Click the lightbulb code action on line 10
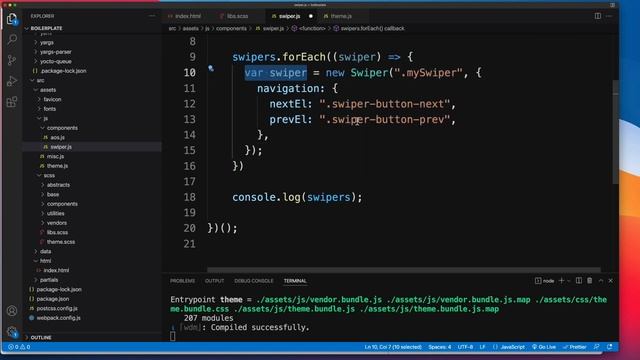This screenshot has height=360, width=640. [211, 68]
